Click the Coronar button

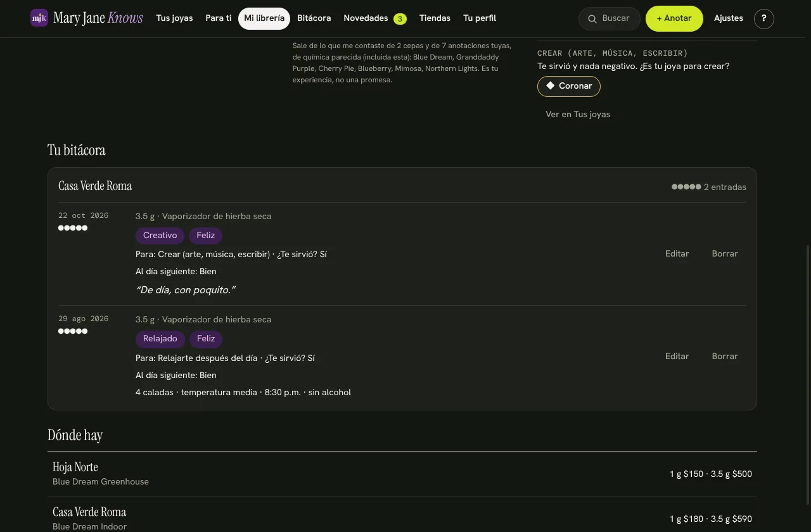click(x=569, y=86)
